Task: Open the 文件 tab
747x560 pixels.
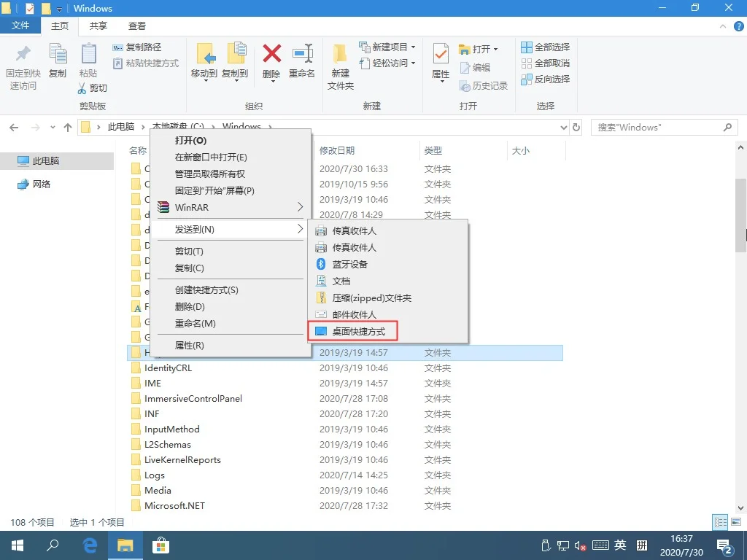Action: coord(20,26)
